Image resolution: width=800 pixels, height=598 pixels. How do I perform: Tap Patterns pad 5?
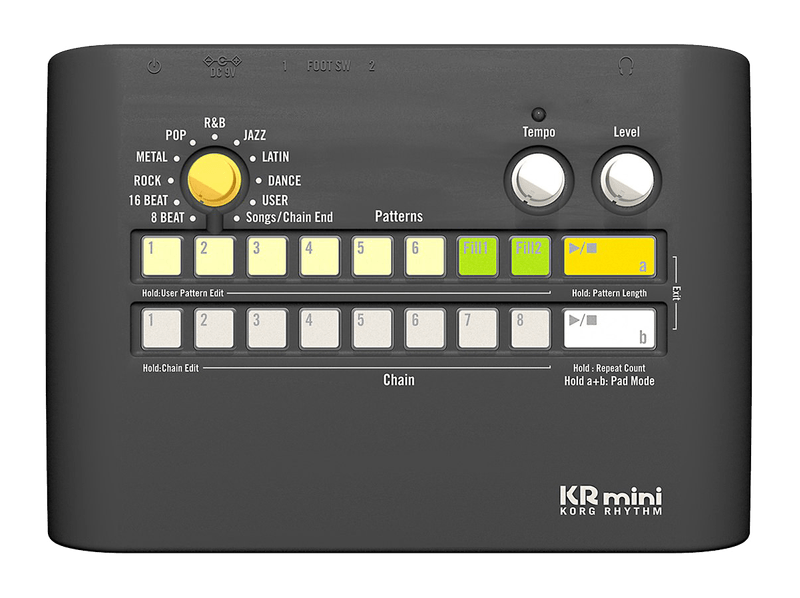click(x=372, y=256)
